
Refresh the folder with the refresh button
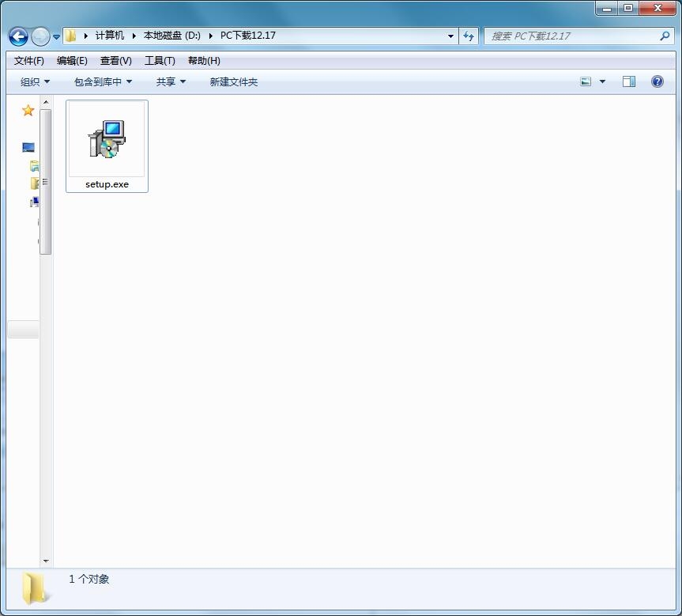coord(469,36)
